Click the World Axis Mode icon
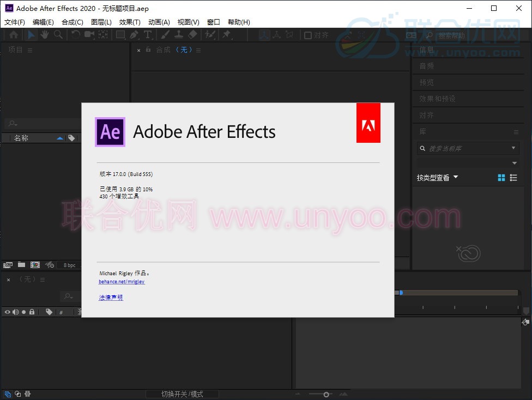The width and height of the screenshot is (532, 400). (x=277, y=35)
